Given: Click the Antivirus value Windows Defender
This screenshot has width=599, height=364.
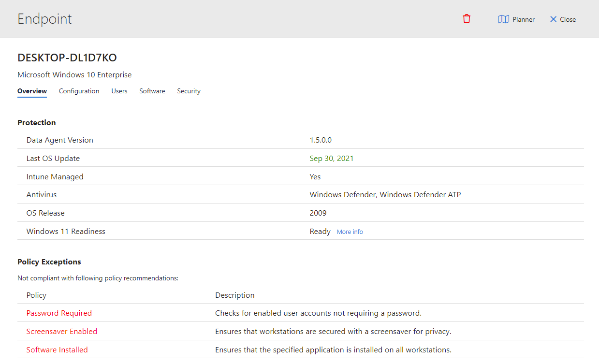Looking at the screenshot, I should click(385, 195).
